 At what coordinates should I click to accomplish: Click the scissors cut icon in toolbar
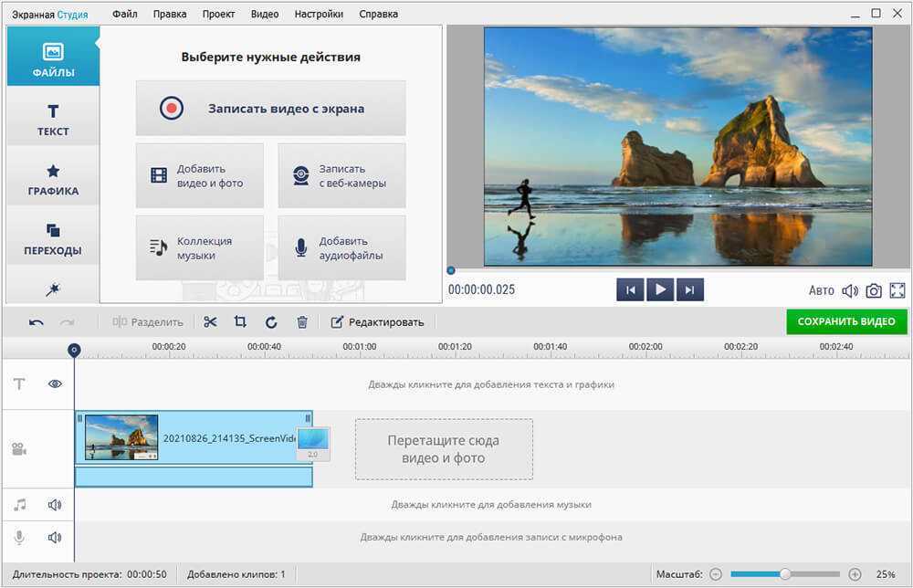[x=210, y=321]
